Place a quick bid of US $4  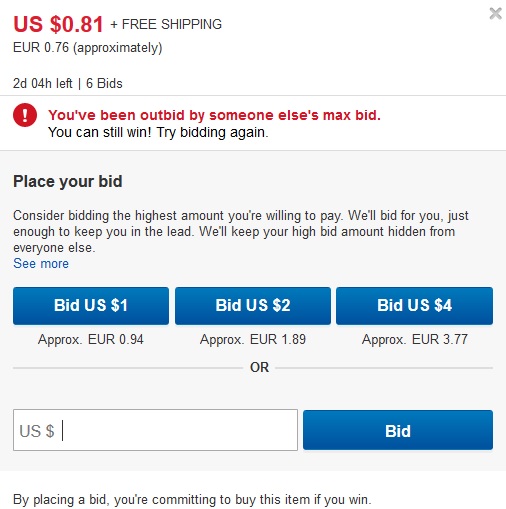click(414, 306)
